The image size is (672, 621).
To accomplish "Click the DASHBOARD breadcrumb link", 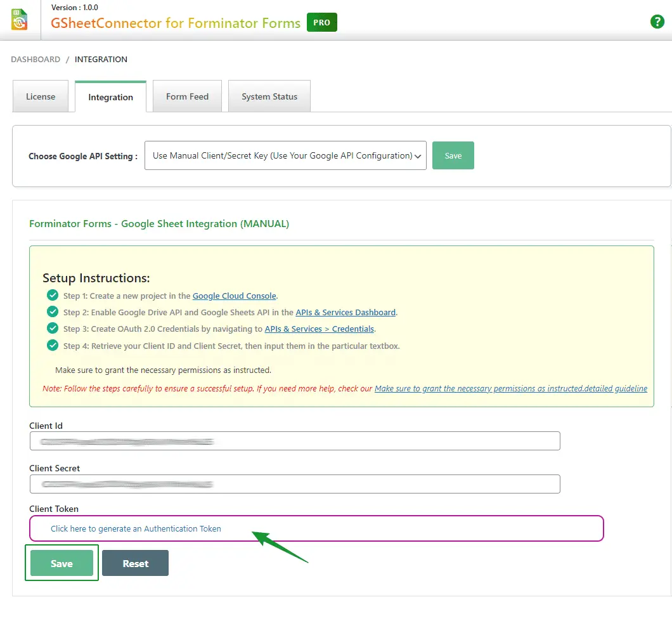I will point(36,59).
